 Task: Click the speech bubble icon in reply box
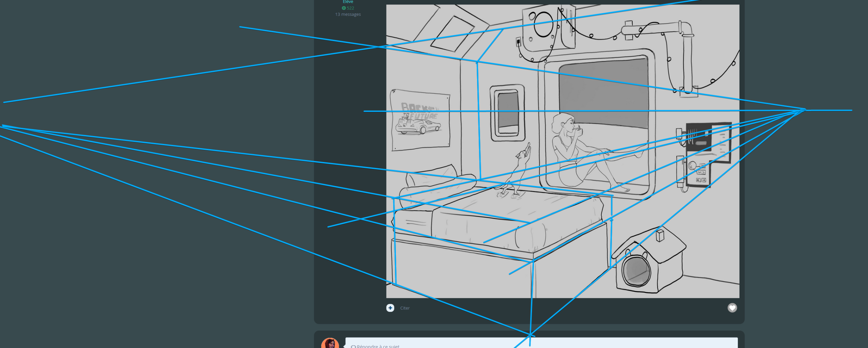353,346
